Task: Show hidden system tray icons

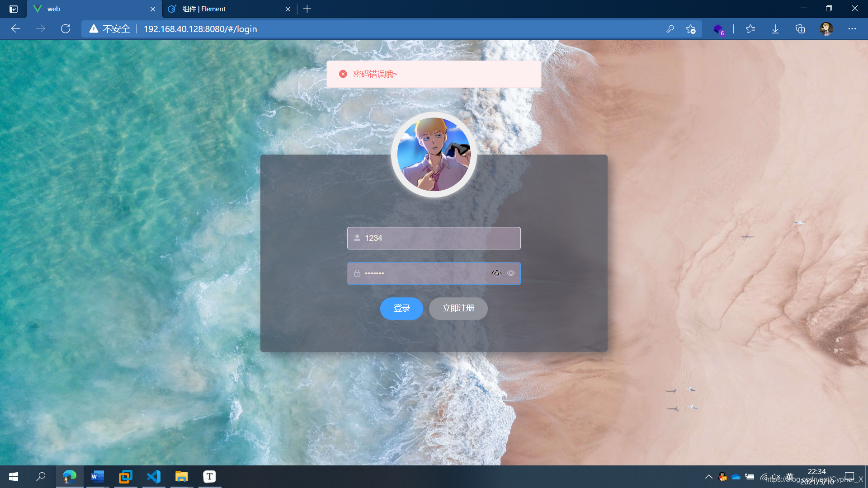Action: [x=709, y=477]
